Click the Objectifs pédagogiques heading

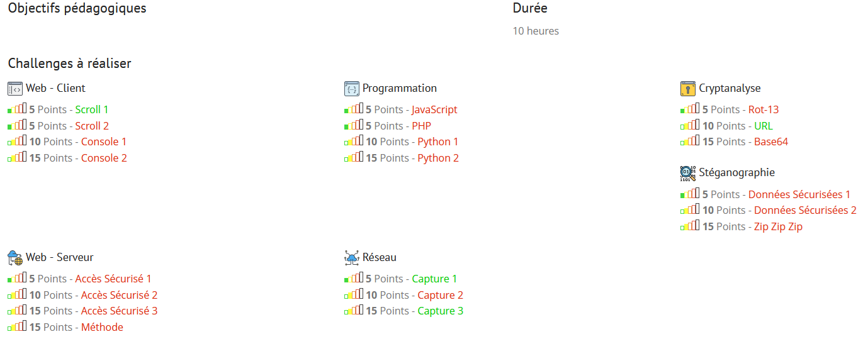point(77,8)
